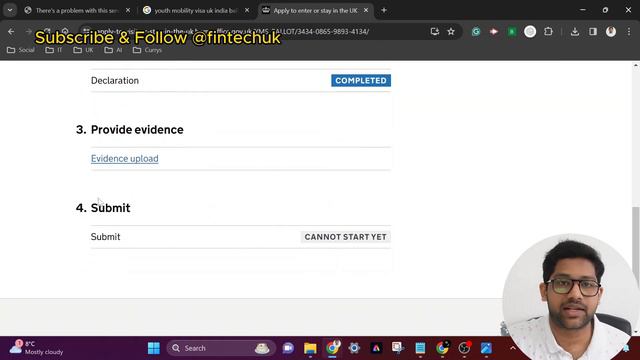Click the CANNOT START YET status tag

[345, 237]
